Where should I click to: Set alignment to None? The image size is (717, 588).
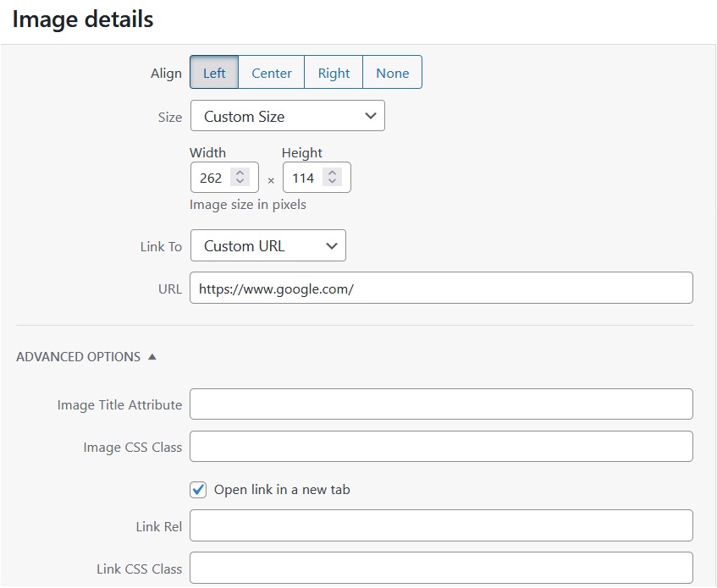(392, 73)
